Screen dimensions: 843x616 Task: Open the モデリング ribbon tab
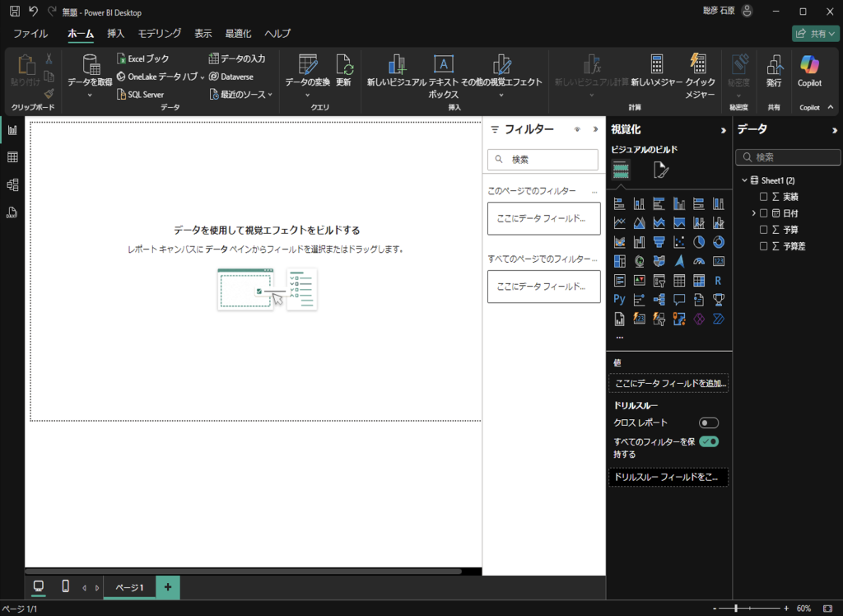point(159,34)
